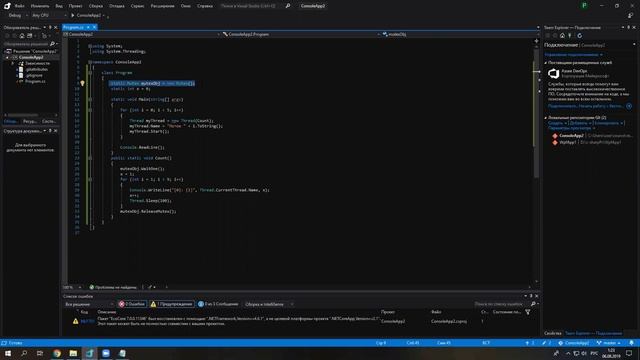Select WpfApp1 local repository
The image size is (640, 360).
click(587, 142)
